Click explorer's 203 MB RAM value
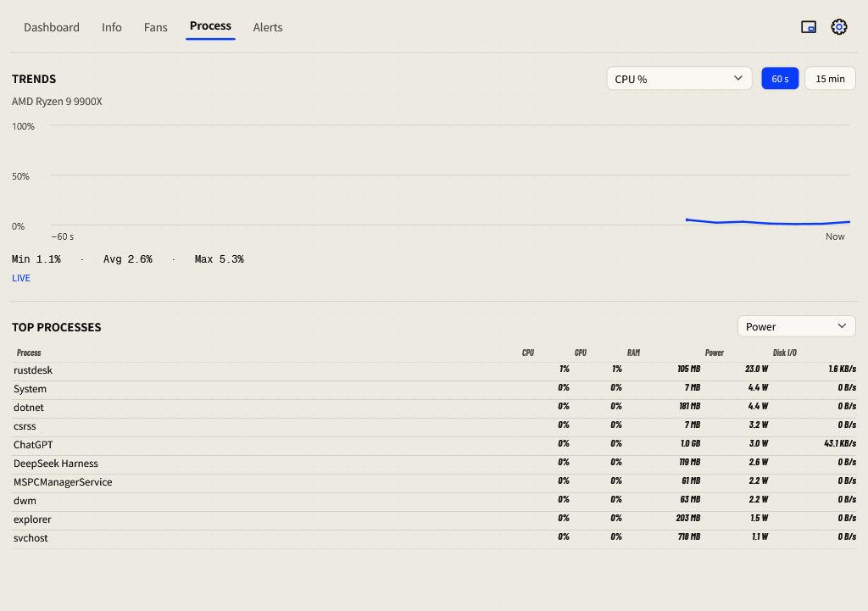 pos(688,518)
